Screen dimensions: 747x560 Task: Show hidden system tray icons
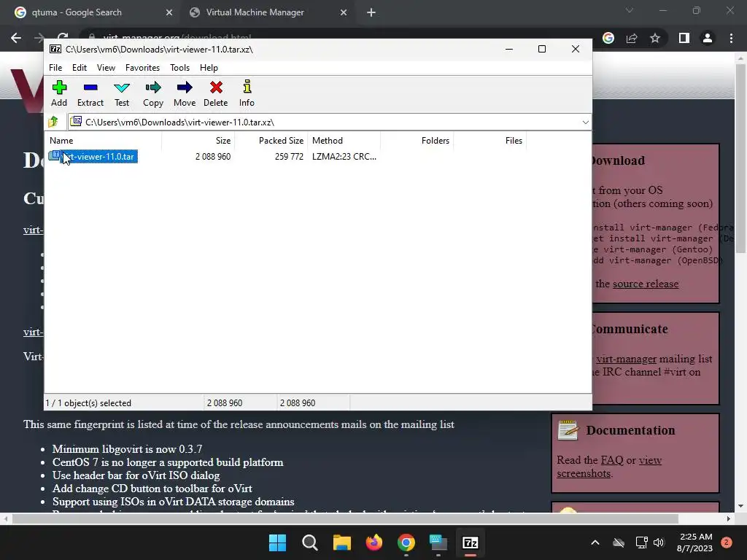pyautogui.click(x=595, y=542)
